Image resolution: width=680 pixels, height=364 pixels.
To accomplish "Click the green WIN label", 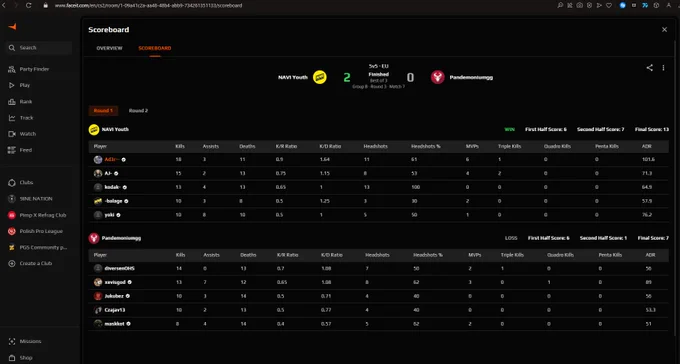I will coord(509,129).
